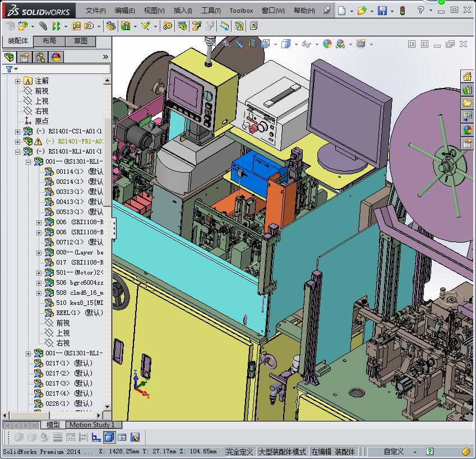The image size is (476, 459).
Task: Click the Bill of Materials icon
Action: tap(182, 26)
